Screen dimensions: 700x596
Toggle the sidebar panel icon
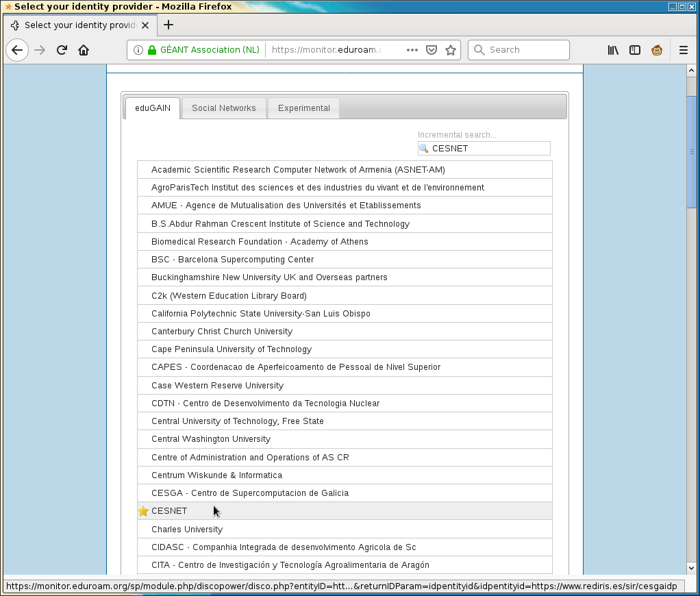(x=634, y=50)
